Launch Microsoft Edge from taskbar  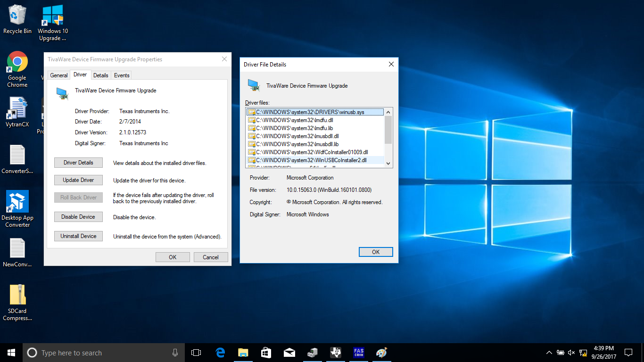point(220,353)
